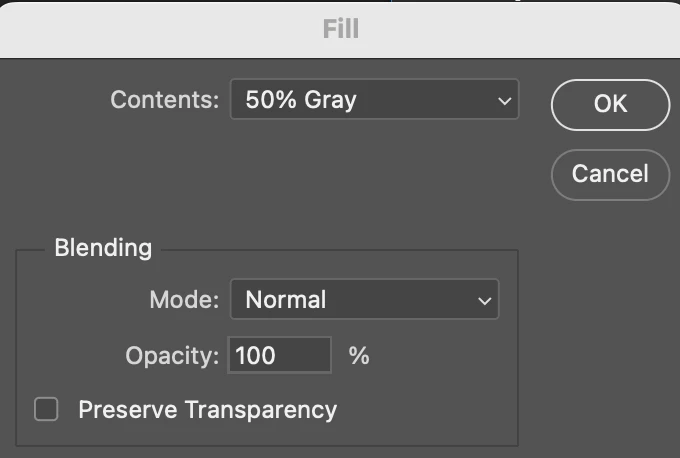Click the "Fill" title text
The height and width of the screenshot is (458, 680).
340,28
